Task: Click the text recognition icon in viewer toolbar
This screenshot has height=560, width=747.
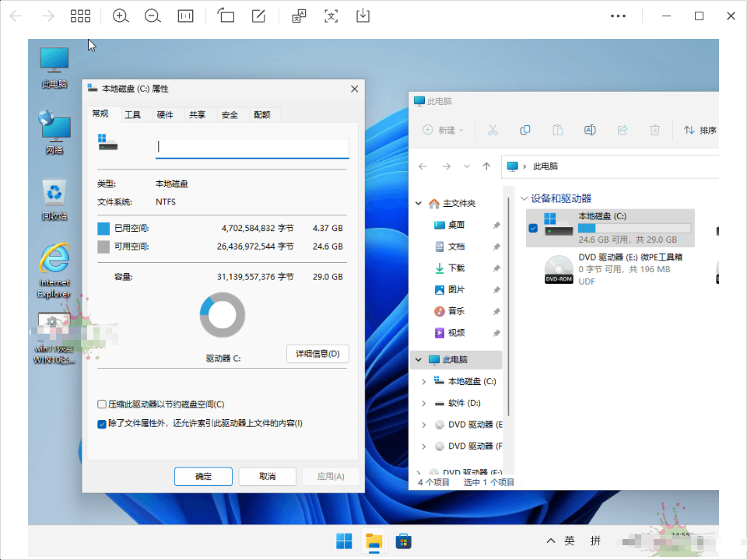Action: (x=331, y=16)
